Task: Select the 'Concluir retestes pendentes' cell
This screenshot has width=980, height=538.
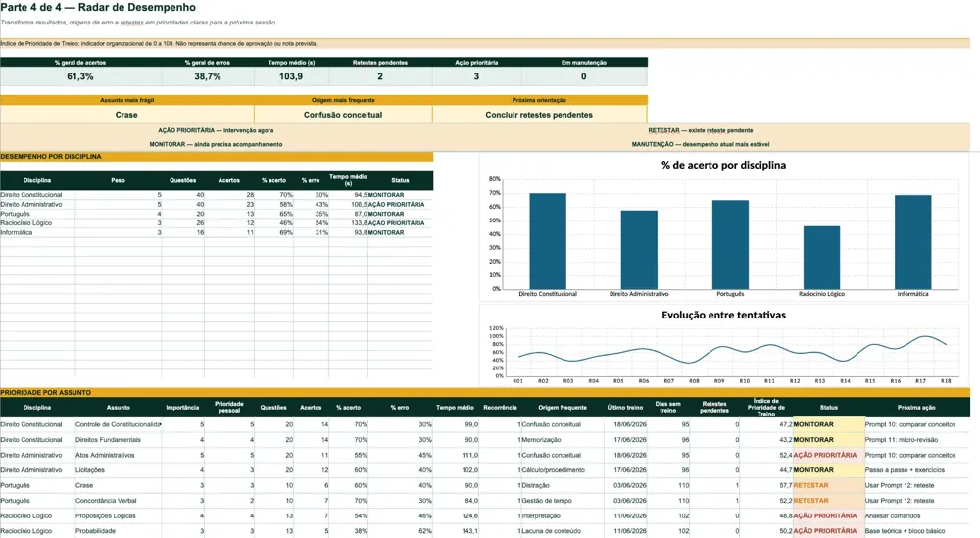Action: coord(539,115)
